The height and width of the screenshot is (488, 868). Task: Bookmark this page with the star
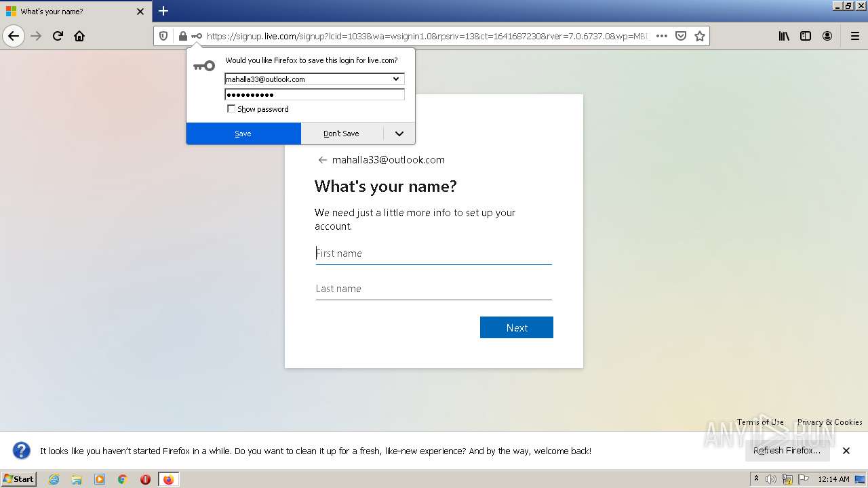pos(700,36)
